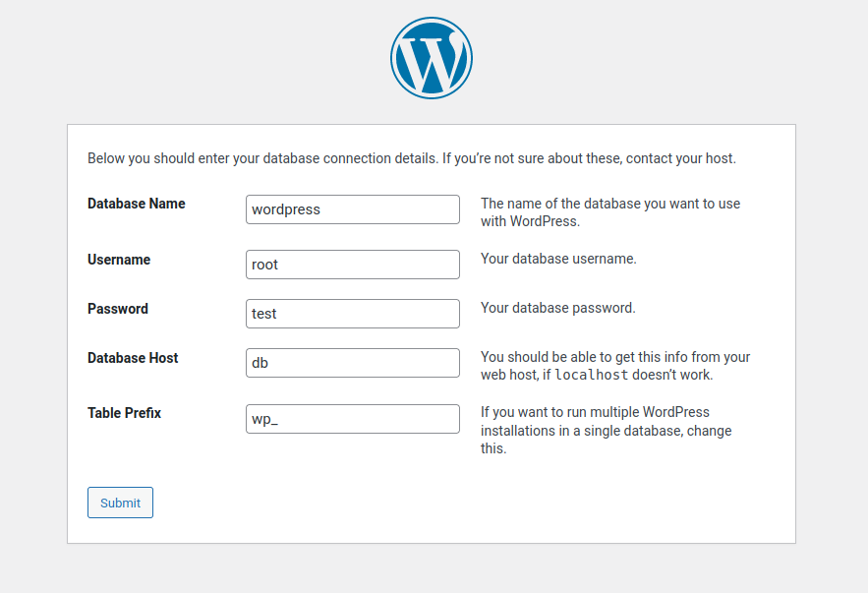Screen dimensions: 868x593
Task: Select the Password input field
Action: (x=352, y=314)
